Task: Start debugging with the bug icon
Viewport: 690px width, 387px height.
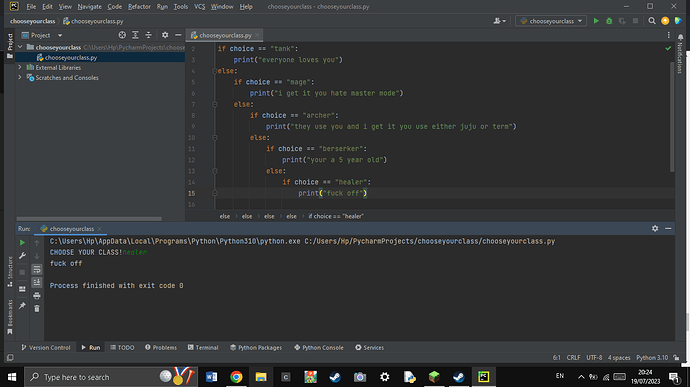Action: [609, 21]
